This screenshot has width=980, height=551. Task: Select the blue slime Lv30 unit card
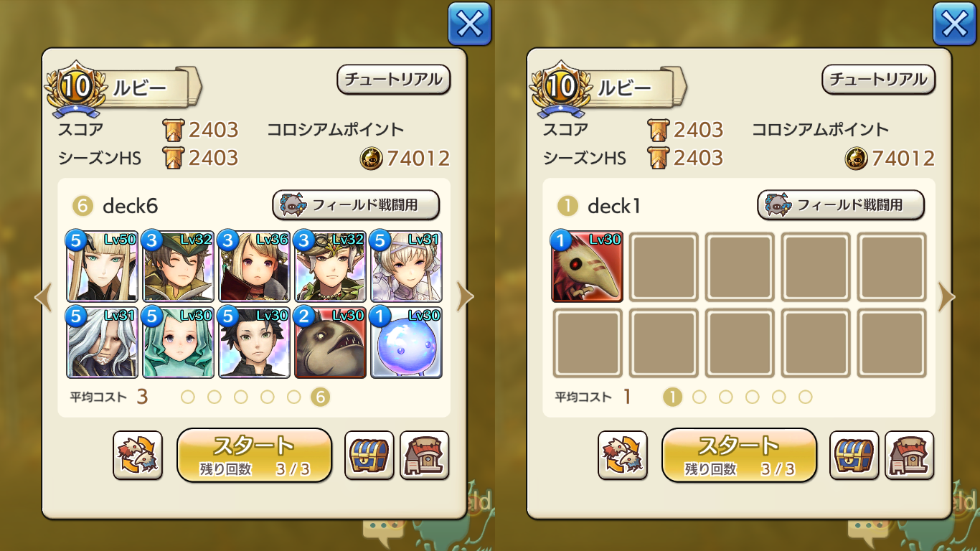406,342
